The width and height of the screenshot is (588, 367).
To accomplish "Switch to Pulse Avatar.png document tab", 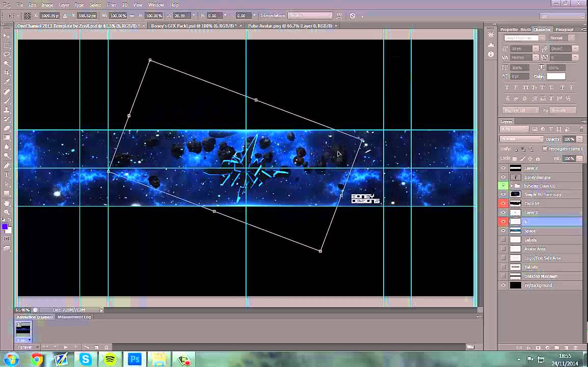I will tap(290, 26).
